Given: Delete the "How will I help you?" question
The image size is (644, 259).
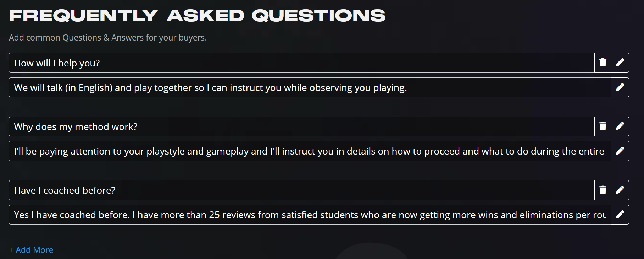Looking at the screenshot, I should coord(603,63).
